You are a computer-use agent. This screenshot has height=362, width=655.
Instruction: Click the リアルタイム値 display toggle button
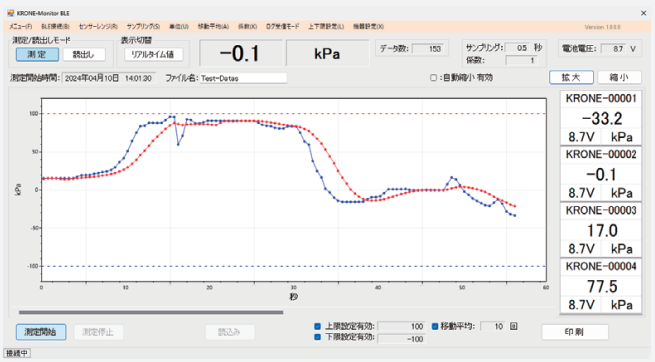pyautogui.click(x=153, y=54)
